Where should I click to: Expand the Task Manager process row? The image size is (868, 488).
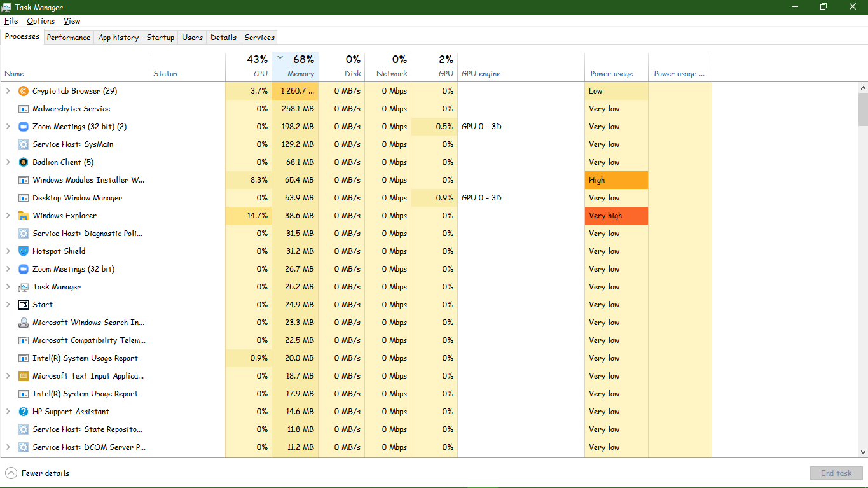click(x=8, y=287)
